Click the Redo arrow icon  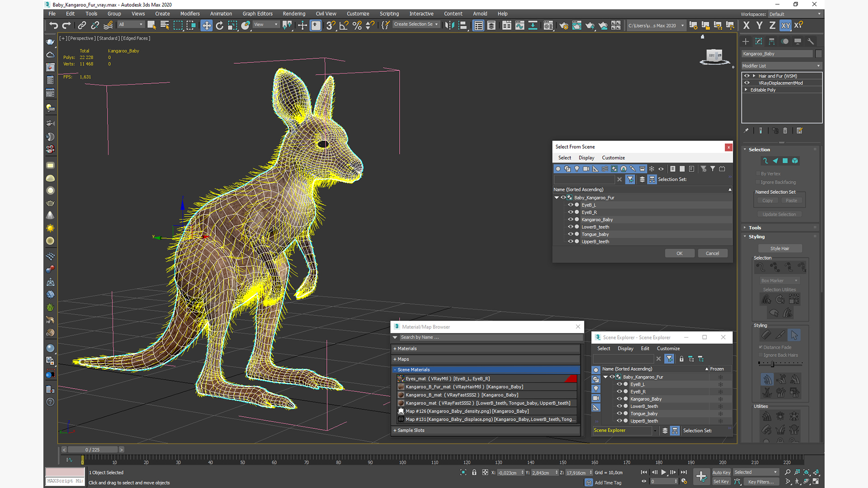[x=66, y=25]
